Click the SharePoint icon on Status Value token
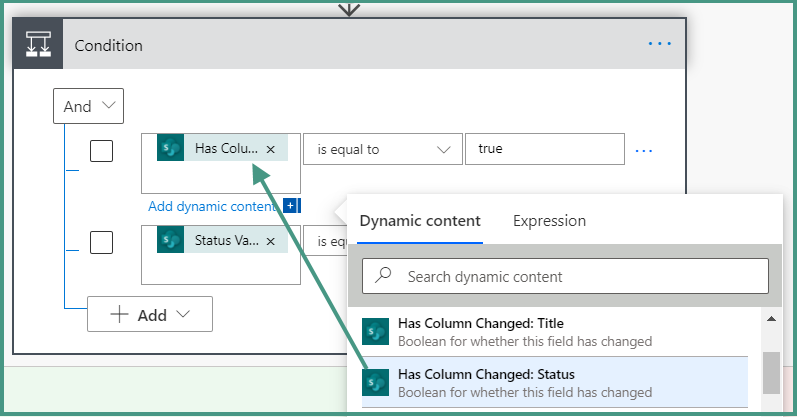Image resolution: width=797 pixels, height=417 pixels. click(170, 241)
